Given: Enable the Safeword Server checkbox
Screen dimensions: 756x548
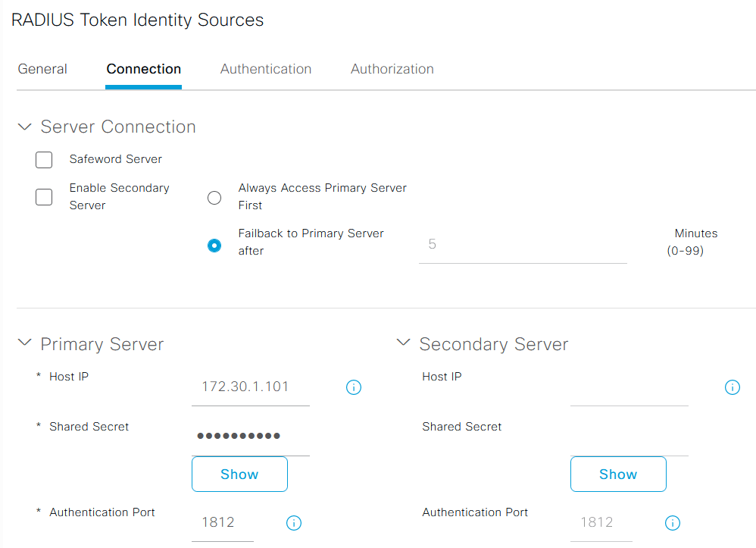Looking at the screenshot, I should click(44, 160).
